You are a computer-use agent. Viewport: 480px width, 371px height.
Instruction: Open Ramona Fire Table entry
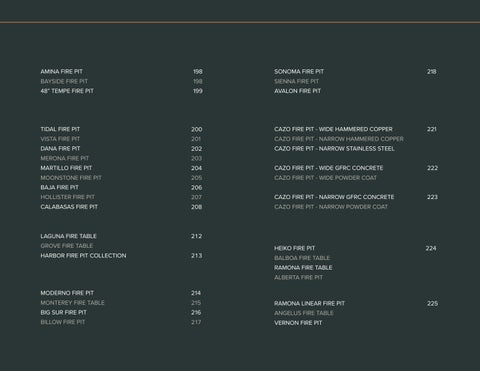(x=303, y=268)
